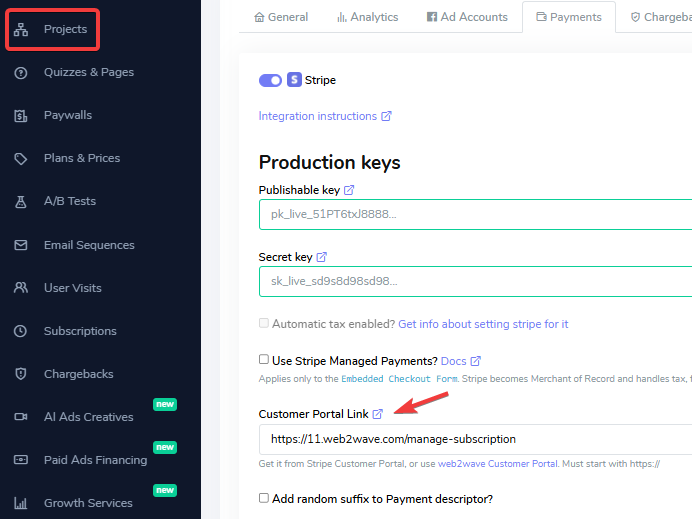Click the Paywalls dollar icon
This screenshot has height=519, width=692.
[x=21, y=116]
